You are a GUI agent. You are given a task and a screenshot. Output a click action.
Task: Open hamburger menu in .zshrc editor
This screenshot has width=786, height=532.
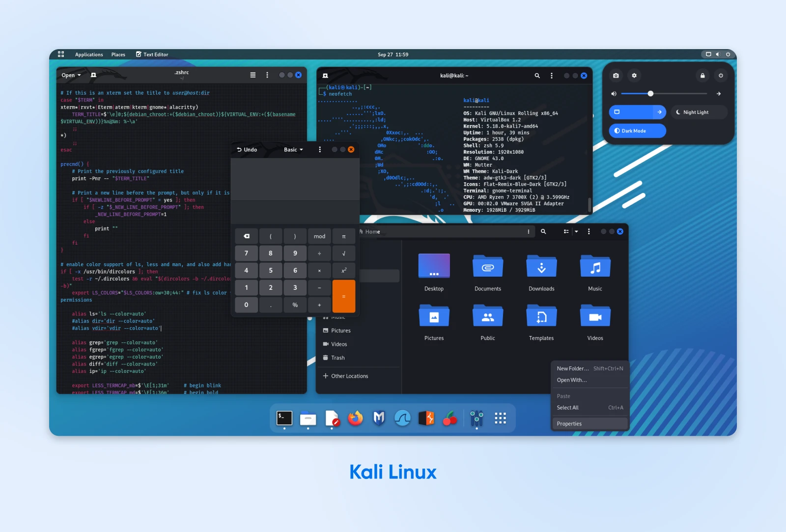pyautogui.click(x=253, y=75)
